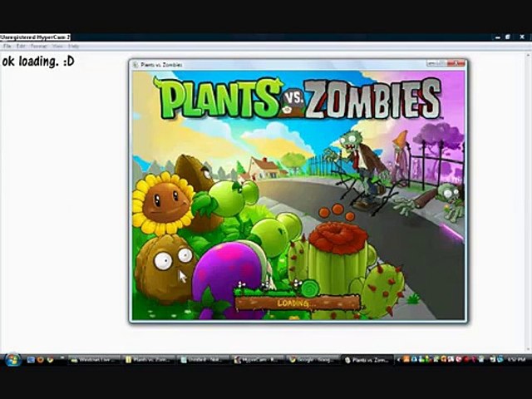Switch to the Google Chrome taskbar button
This screenshot has height=399, width=532.
[x=313, y=360]
